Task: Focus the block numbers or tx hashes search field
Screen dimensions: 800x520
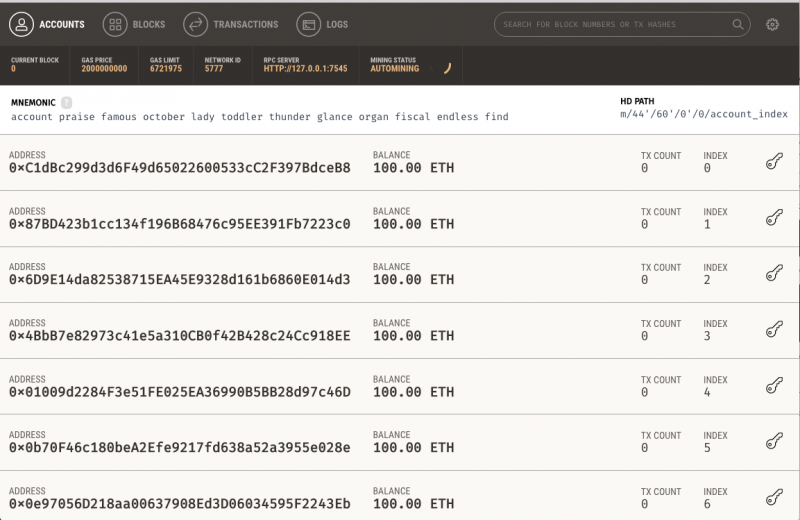Action: [x=612, y=24]
